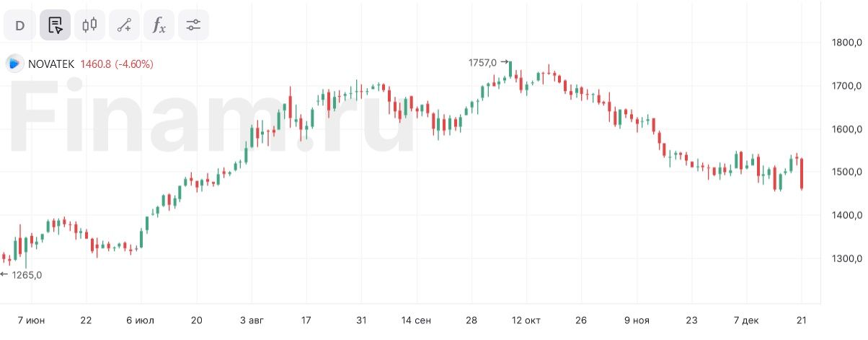The image size is (868, 340).
Task: Select the line drawing tool
Action: point(124,25)
